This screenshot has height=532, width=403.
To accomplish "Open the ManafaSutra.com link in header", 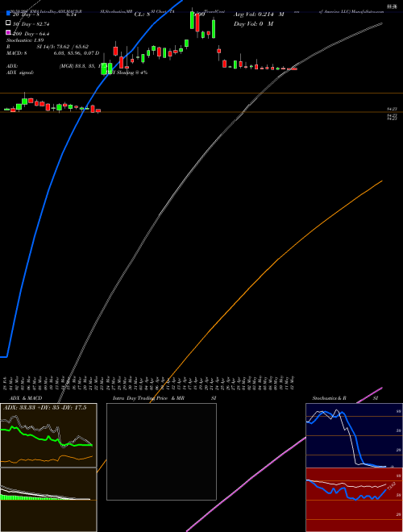I will pos(368,11).
